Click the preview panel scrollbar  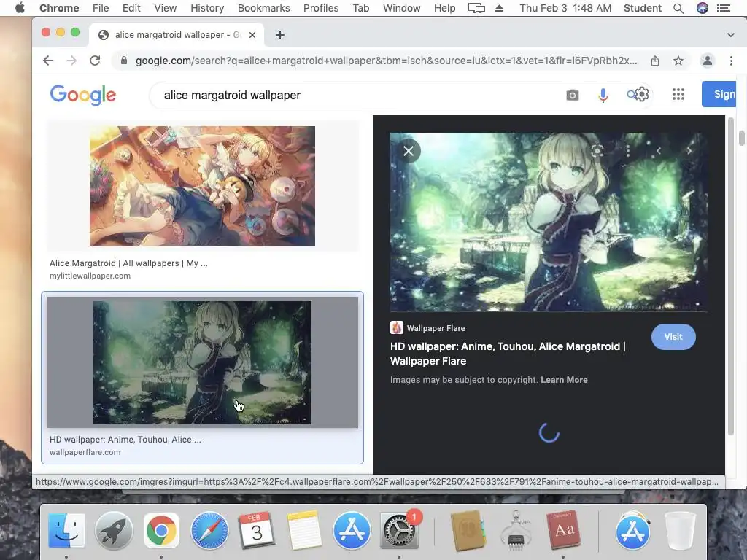point(731,276)
